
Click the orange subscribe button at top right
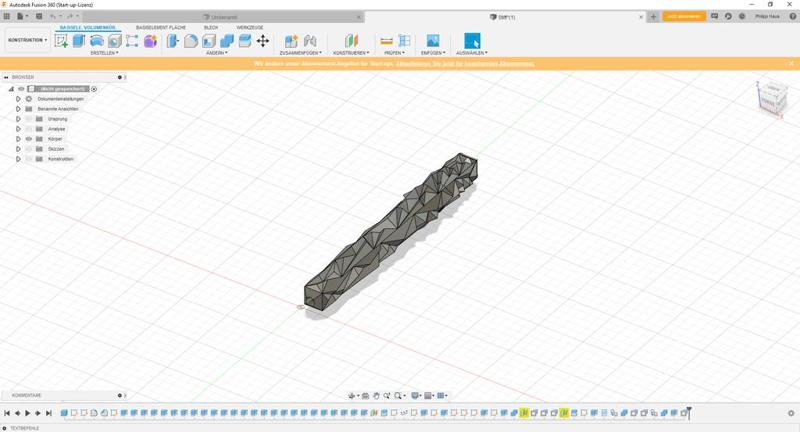tap(684, 17)
